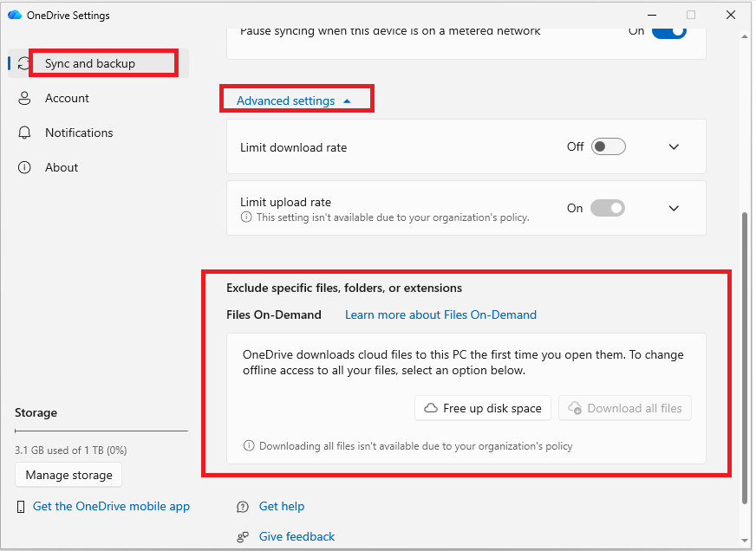Click Exclude specific files, folders, or extensions heading
756x551 pixels.
(x=344, y=288)
